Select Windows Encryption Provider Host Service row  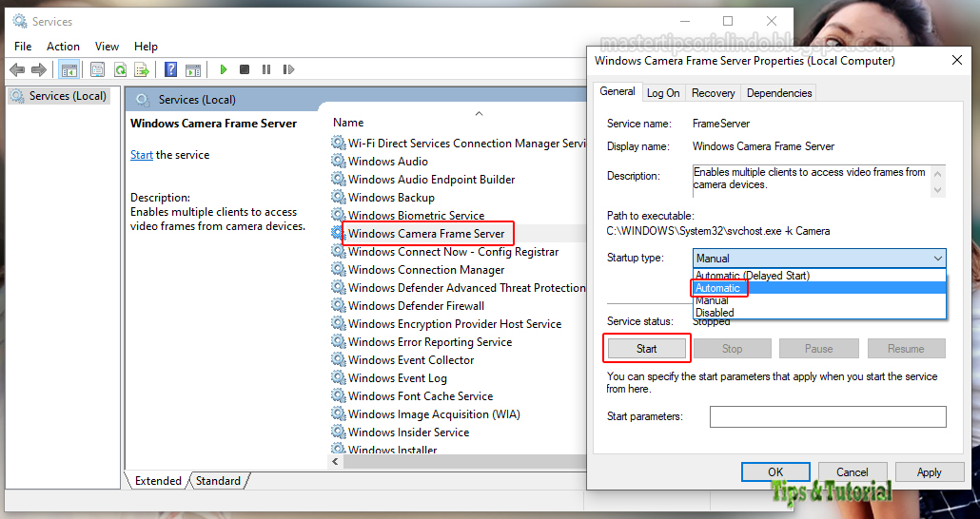click(x=455, y=323)
